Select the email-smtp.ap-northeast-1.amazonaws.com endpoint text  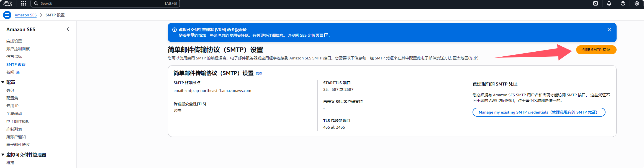point(212,91)
